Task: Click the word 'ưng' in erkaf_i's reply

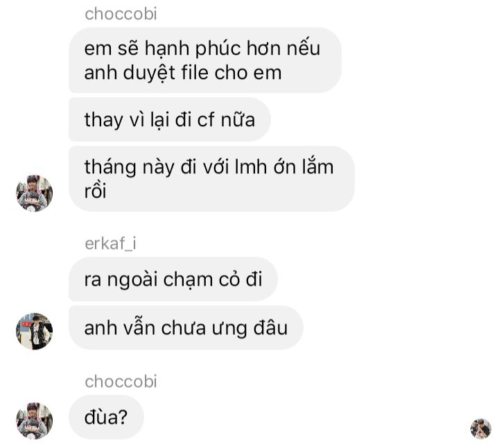Action: click(x=229, y=329)
